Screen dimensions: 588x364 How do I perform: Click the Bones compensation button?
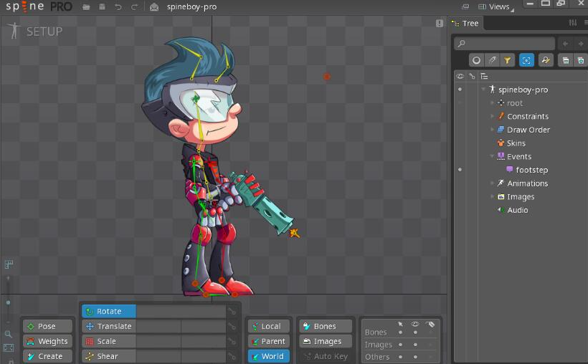pos(325,326)
